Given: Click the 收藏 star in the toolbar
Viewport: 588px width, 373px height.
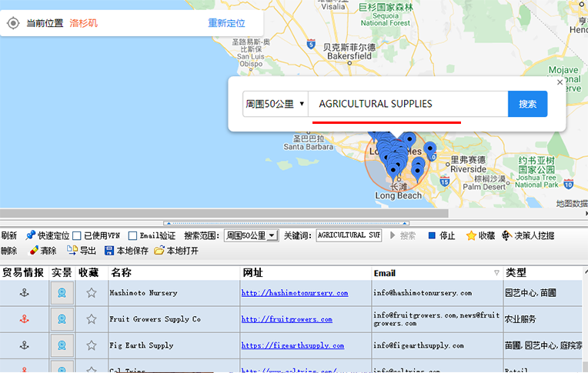Looking at the screenshot, I should pos(471,235).
